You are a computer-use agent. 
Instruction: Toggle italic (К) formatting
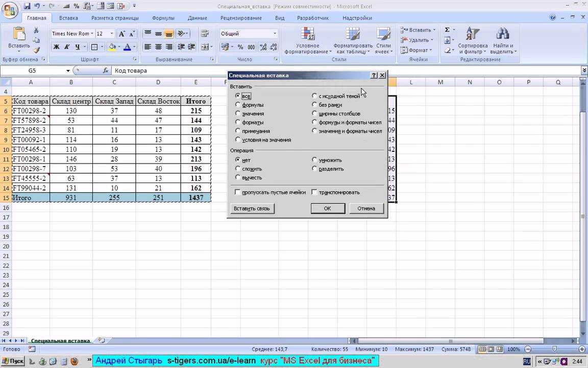pos(67,47)
